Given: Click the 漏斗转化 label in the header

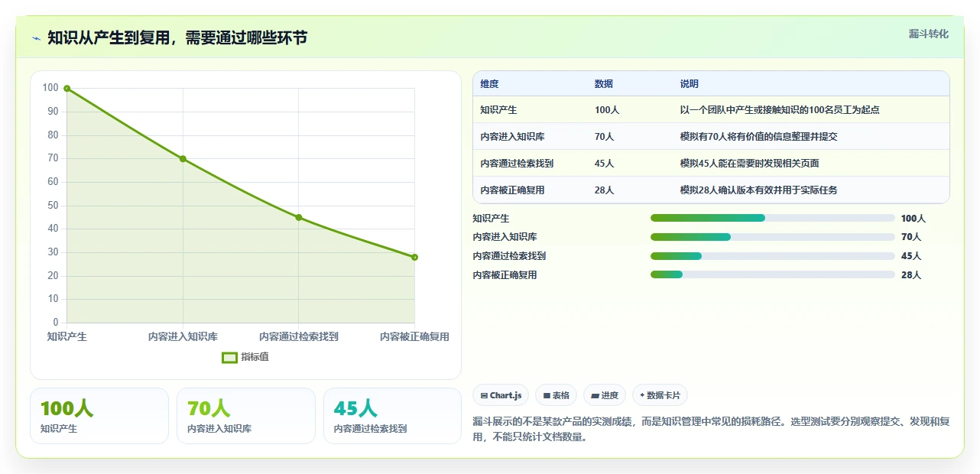Looking at the screenshot, I should (x=929, y=34).
